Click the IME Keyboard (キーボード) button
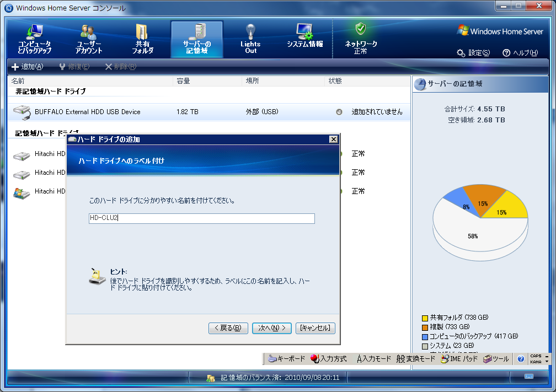This screenshot has height=392, width=556. point(286,359)
